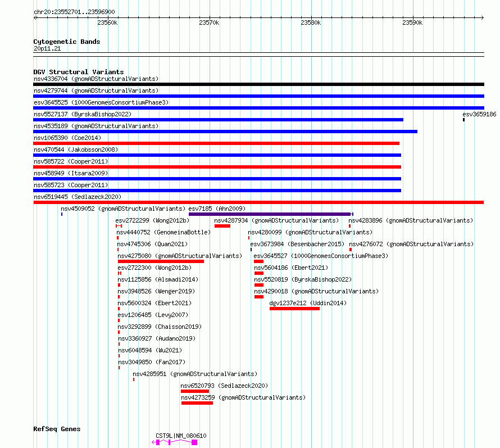Click the nsv5600324 Ebert2021 label
The width and height of the screenshot is (500, 448).
(x=154, y=303)
